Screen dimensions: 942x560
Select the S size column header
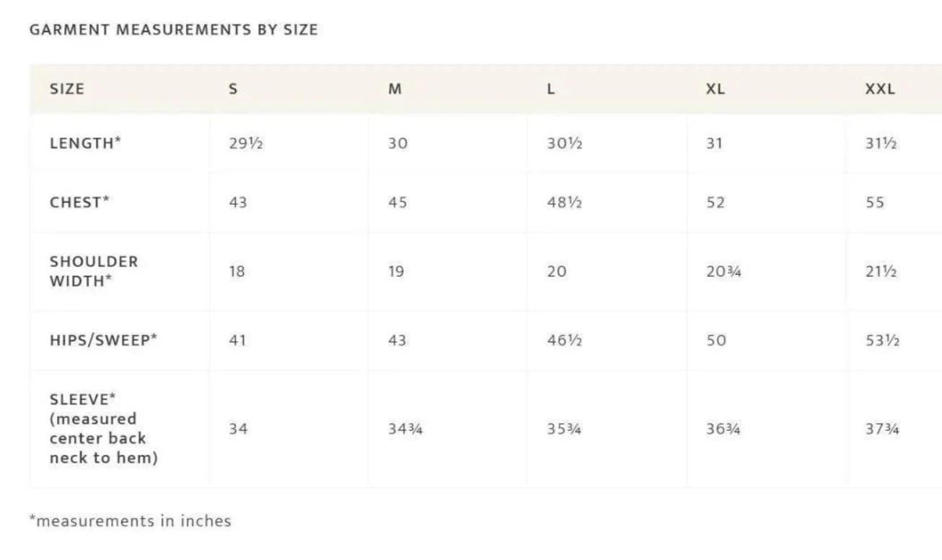point(233,89)
